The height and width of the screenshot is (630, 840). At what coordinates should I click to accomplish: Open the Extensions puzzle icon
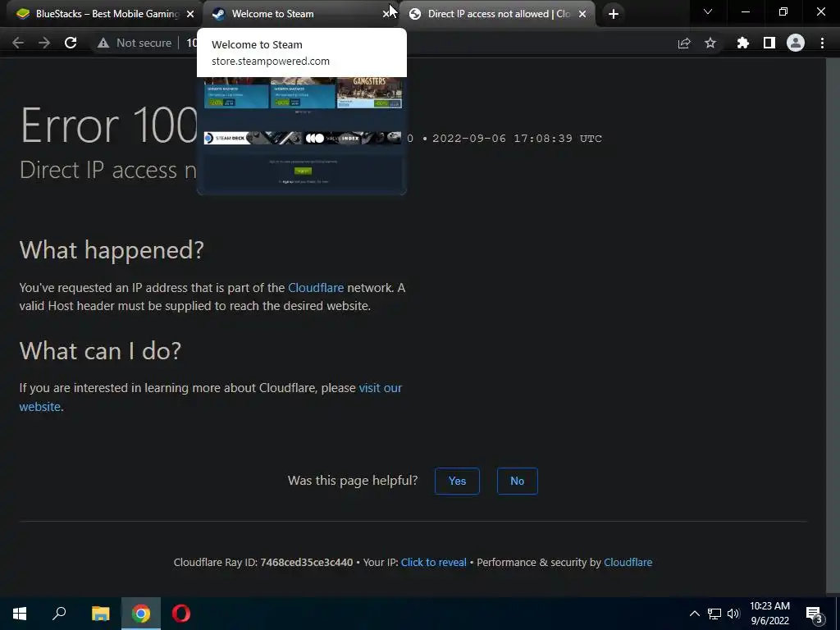pyautogui.click(x=743, y=43)
